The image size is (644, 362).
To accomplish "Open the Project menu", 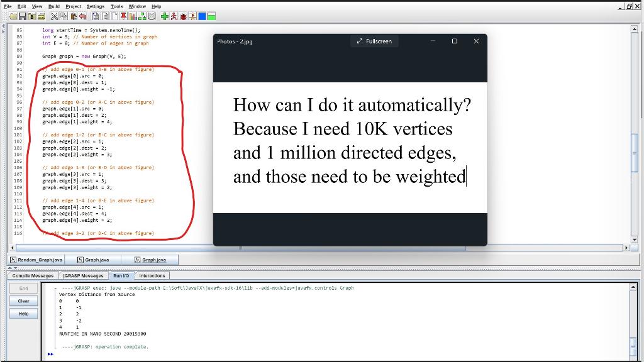I will 73,6.
